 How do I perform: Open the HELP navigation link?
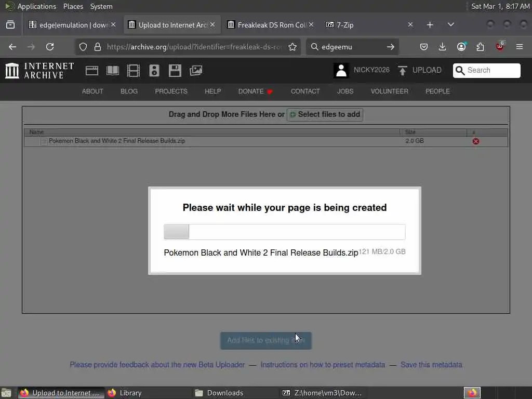pos(212,91)
